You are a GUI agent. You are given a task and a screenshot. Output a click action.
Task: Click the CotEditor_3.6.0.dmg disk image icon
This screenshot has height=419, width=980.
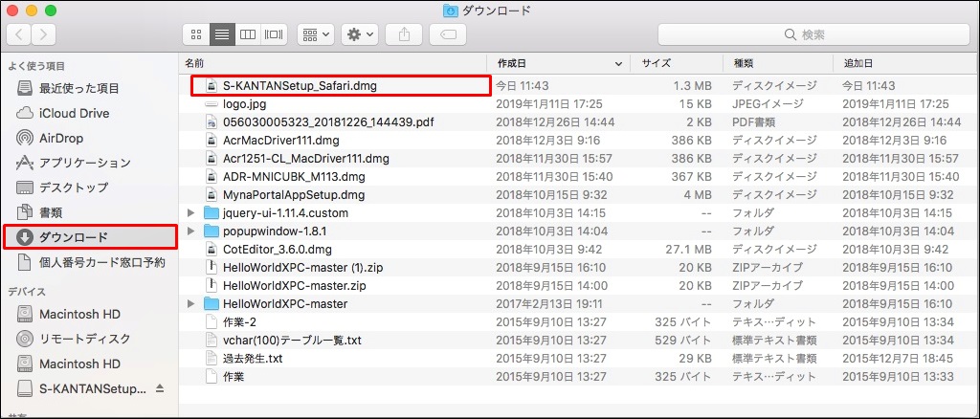[x=212, y=249]
